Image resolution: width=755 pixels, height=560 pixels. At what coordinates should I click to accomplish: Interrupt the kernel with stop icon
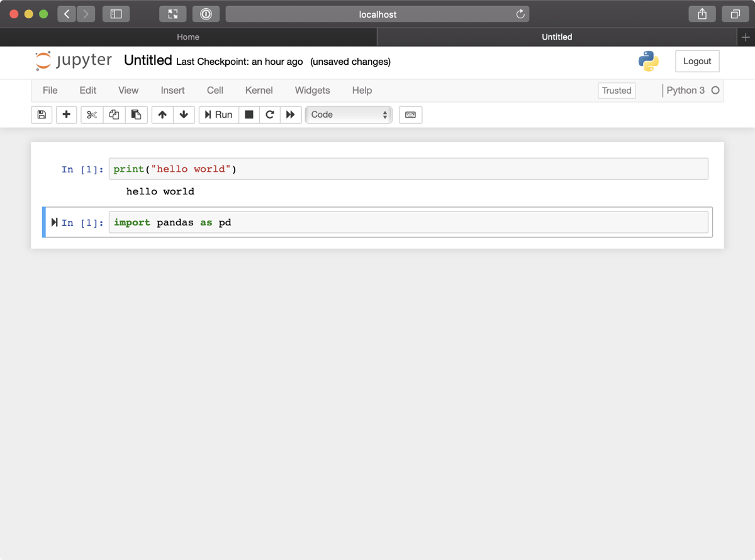tap(249, 115)
